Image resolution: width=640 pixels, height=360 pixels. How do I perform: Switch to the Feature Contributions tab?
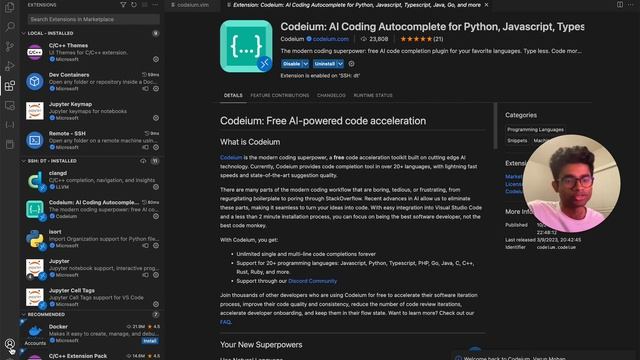[x=280, y=96]
